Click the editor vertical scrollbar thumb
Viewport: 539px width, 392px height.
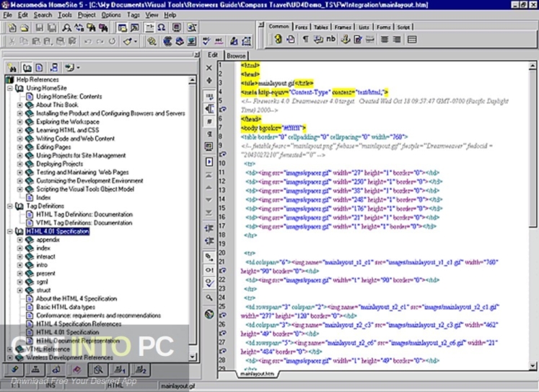click(533, 148)
